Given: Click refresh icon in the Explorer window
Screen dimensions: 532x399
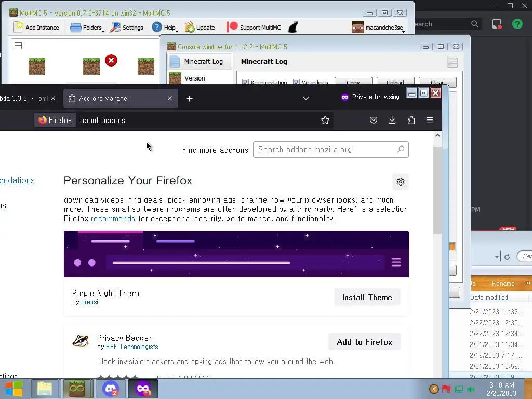Looking at the screenshot, I should [x=507, y=257].
